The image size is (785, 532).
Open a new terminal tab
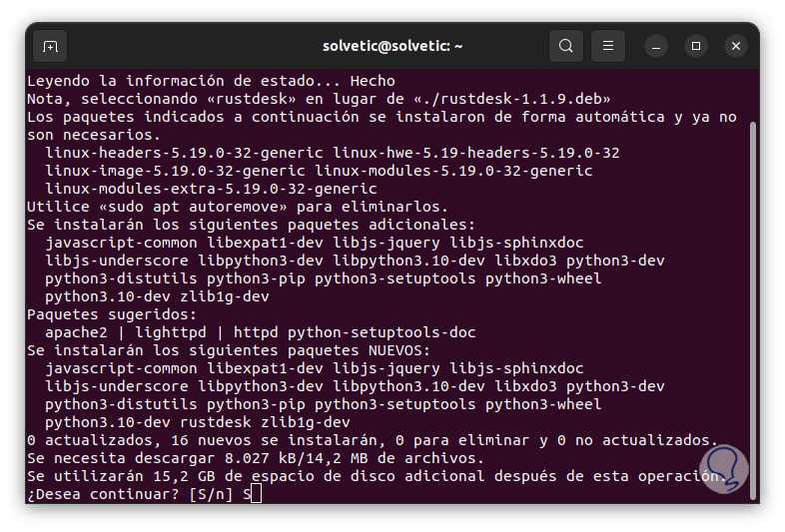click(x=50, y=46)
